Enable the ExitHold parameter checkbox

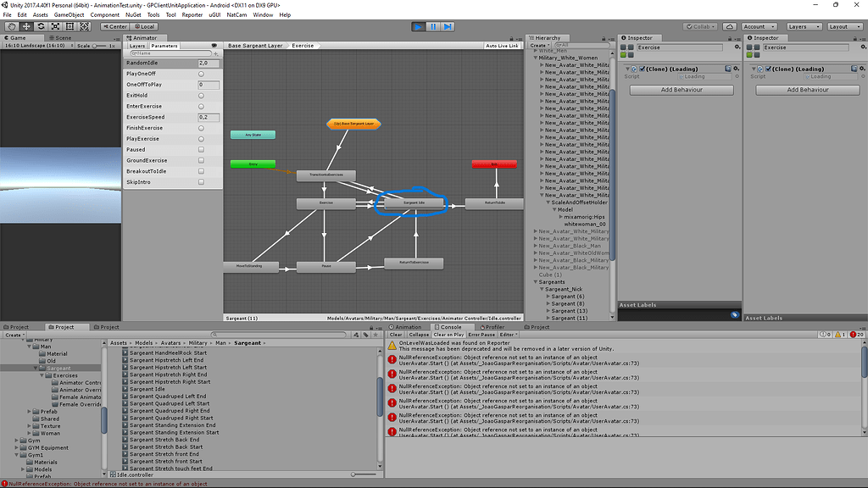[x=200, y=95]
